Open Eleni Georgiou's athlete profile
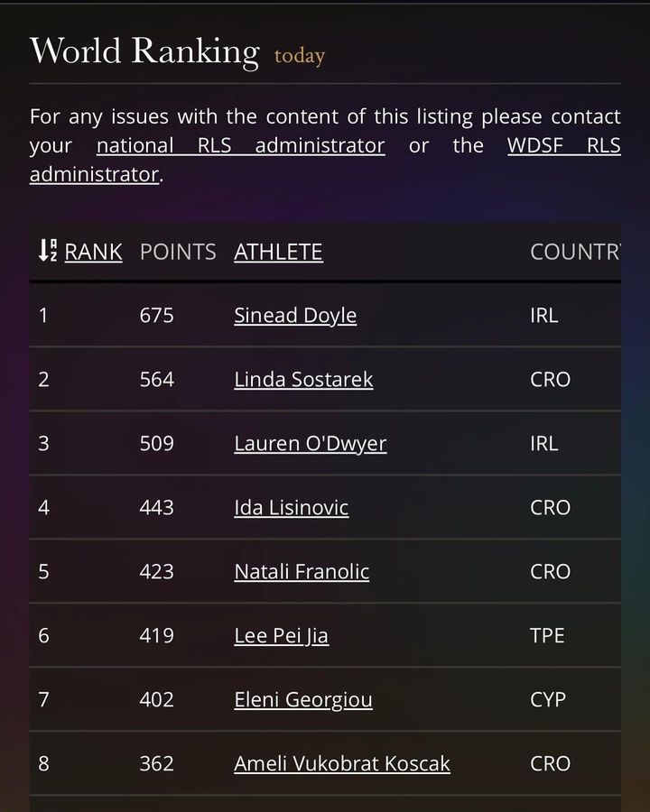Viewport: 650px width, 812px height. (x=302, y=700)
